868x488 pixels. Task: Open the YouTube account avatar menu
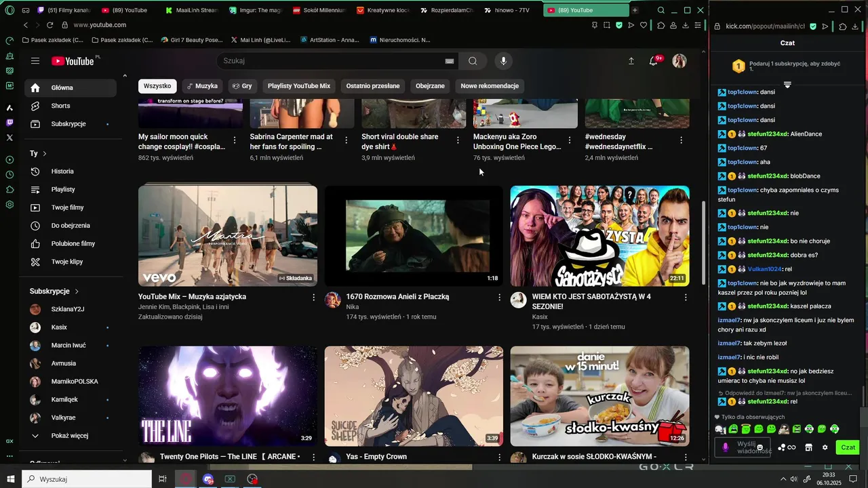pos(679,61)
